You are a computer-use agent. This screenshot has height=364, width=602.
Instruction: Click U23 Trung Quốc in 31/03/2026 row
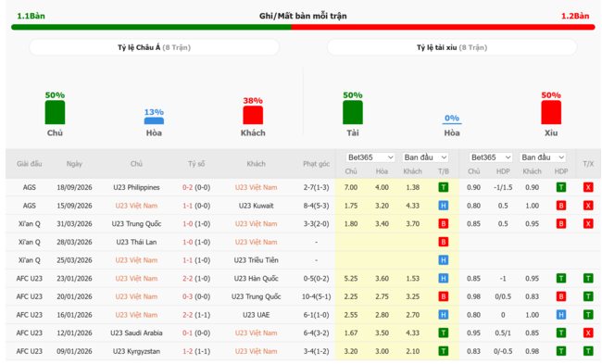(136, 224)
